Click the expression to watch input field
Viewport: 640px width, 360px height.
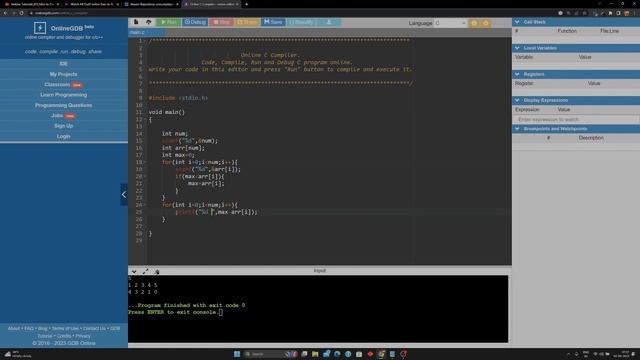(576, 120)
